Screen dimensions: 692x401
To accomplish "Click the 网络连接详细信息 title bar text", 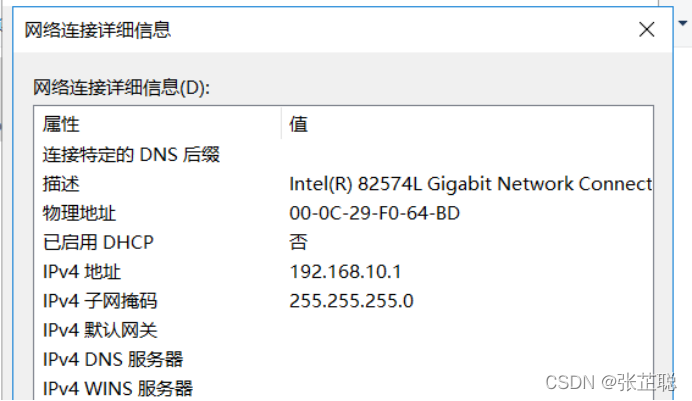I will pyautogui.click(x=97, y=31).
